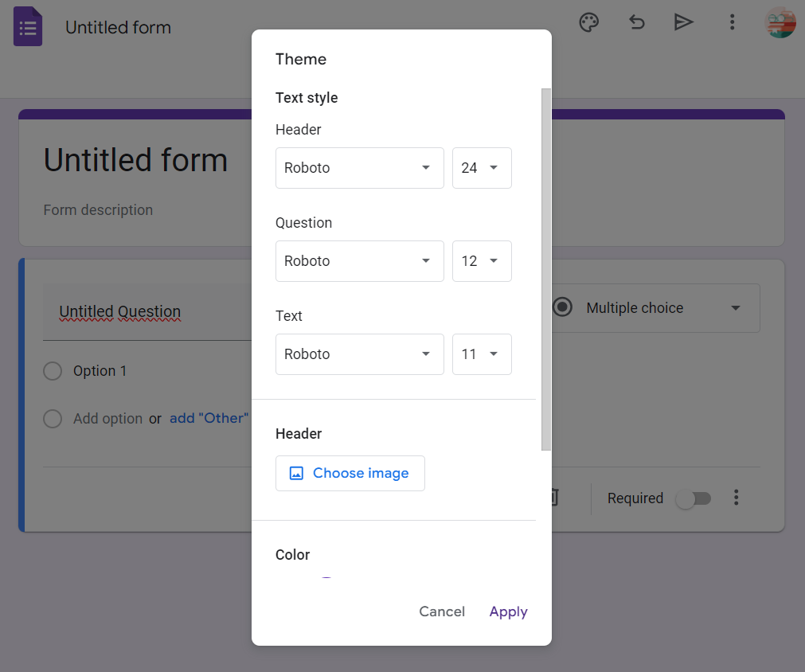Click the Add option text
The image size is (805, 672).
click(107, 419)
